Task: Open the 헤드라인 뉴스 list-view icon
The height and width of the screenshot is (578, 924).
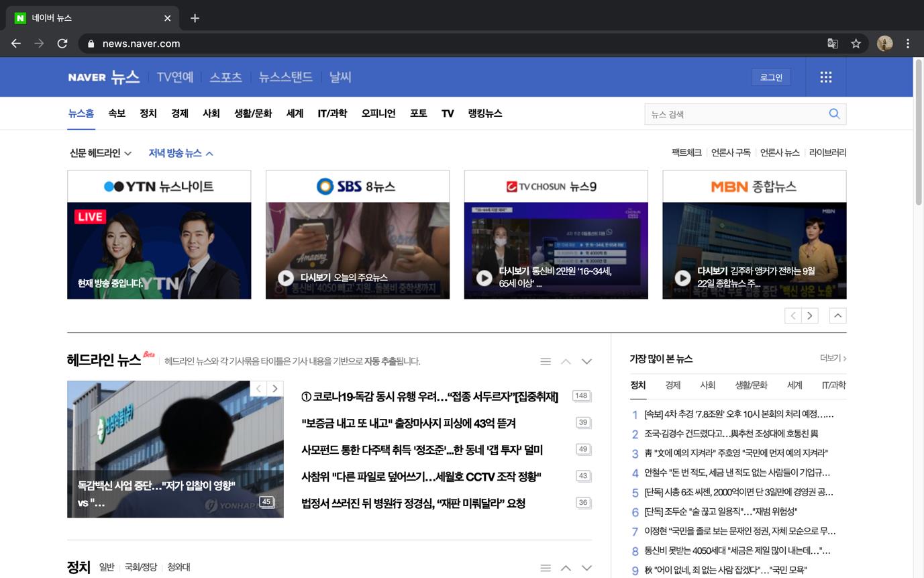Action: 546,361
